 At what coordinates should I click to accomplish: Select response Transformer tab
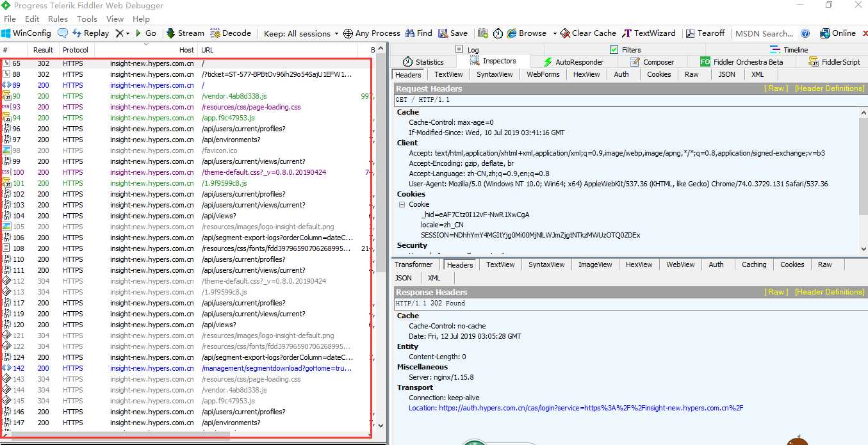[x=413, y=264]
